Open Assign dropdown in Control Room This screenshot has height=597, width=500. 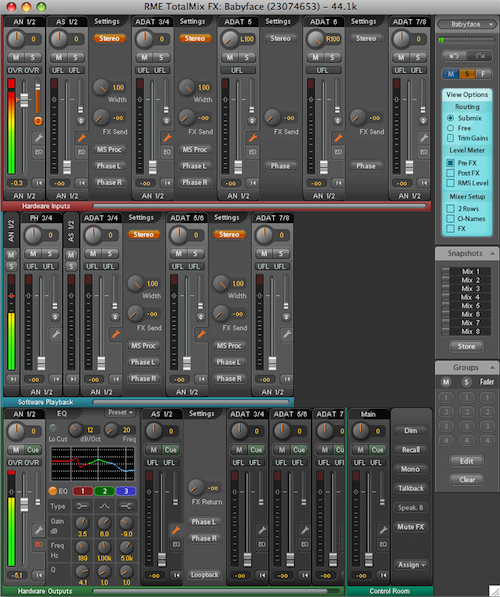click(411, 565)
